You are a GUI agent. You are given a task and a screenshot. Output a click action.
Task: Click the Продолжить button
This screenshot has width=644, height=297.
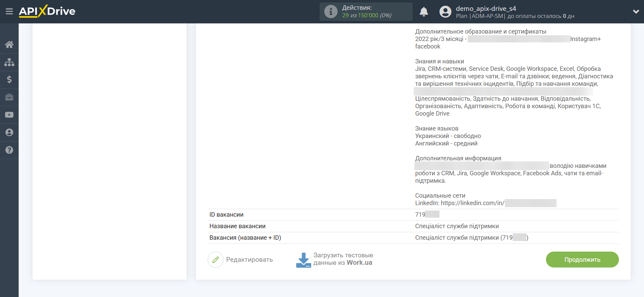(x=582, y=259)
